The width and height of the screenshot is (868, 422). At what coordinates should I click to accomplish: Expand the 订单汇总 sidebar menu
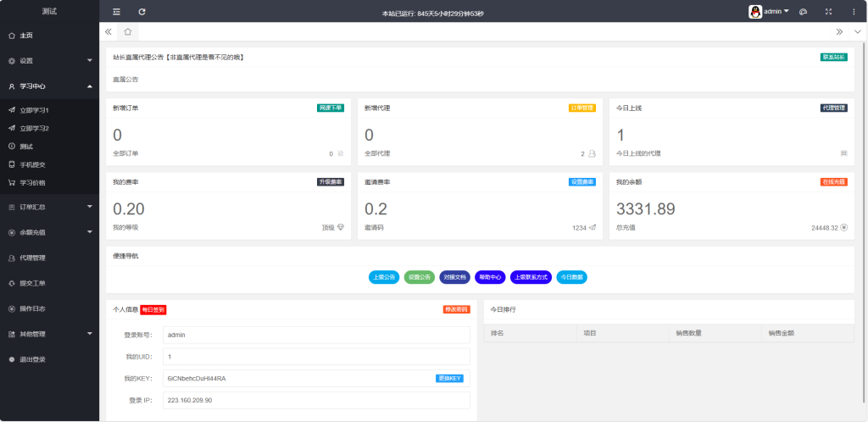pyautogui.click(x=49, y=206)
